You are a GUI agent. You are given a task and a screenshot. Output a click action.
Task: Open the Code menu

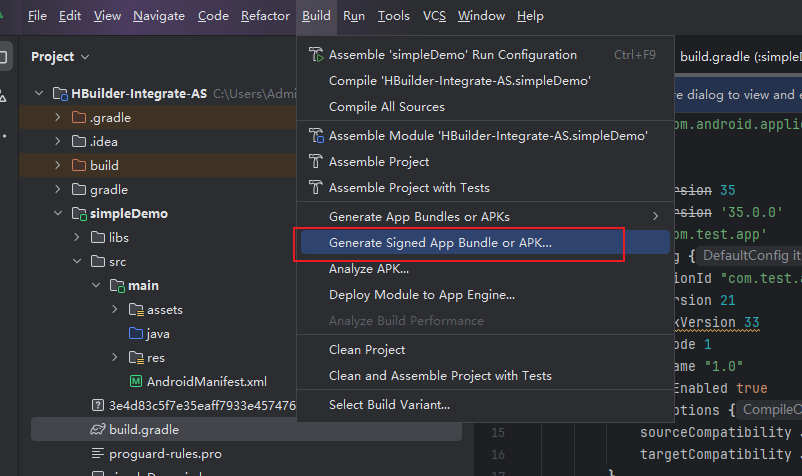[213, 16]
